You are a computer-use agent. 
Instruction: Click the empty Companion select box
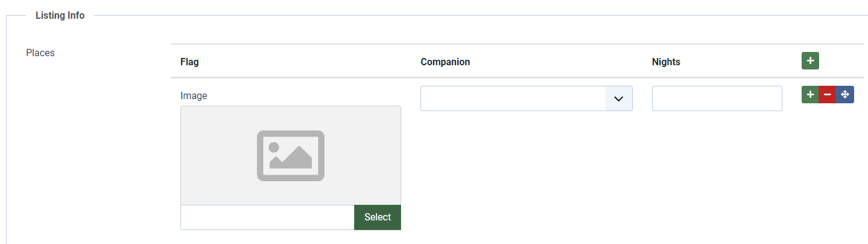point(513,98)
